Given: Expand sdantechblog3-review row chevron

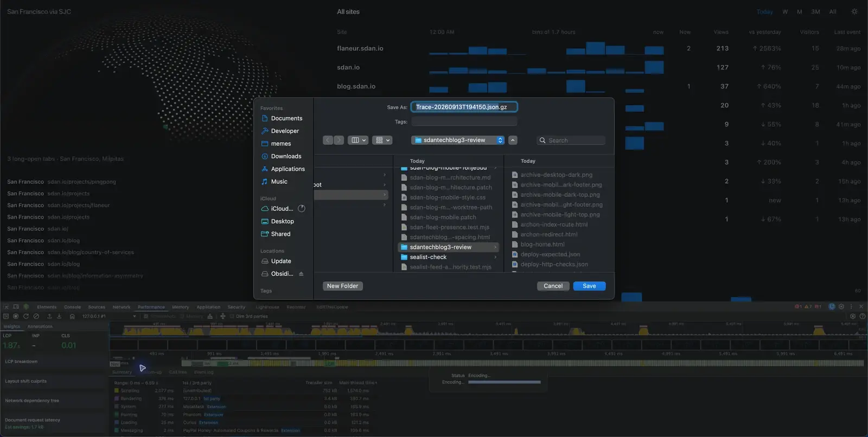Looking at the screenshot, I should (x=495, y=247).
